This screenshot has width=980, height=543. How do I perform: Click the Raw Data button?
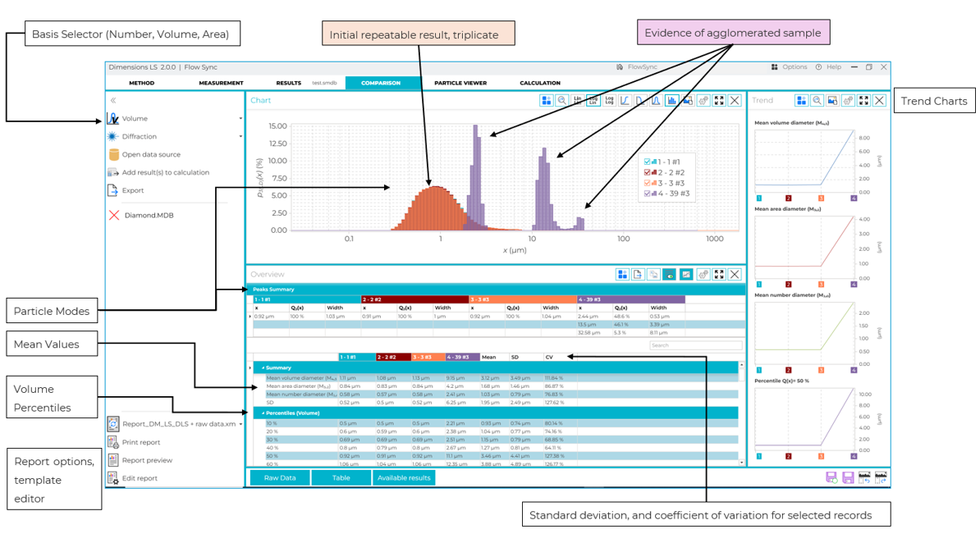[x=280, y=477]
